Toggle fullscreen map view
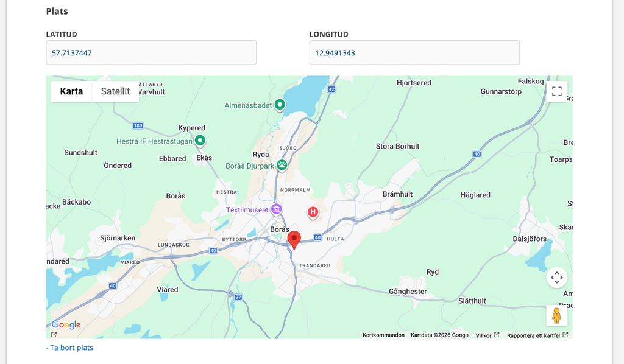 pos(556,91)
